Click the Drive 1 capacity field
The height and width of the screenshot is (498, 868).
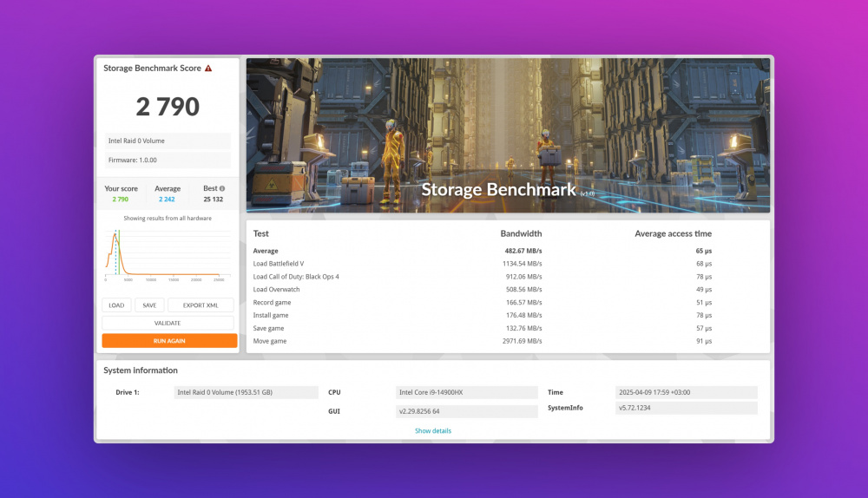point(246,392)
